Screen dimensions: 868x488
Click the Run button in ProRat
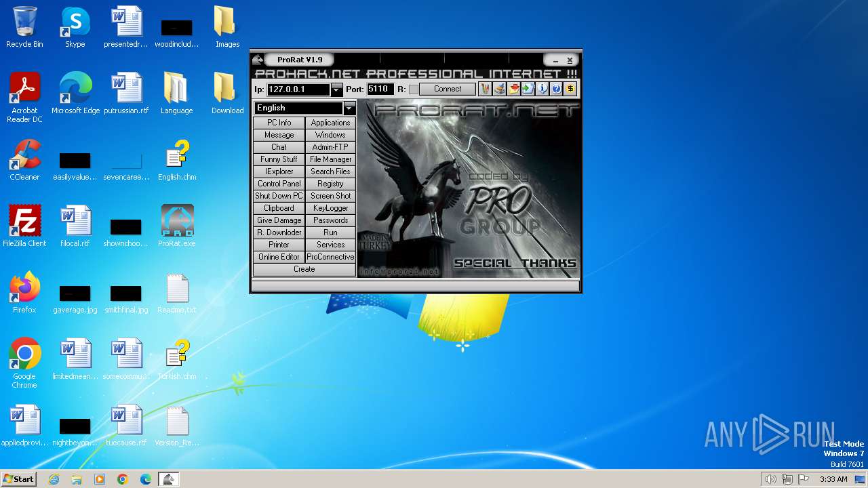(330, 232)
